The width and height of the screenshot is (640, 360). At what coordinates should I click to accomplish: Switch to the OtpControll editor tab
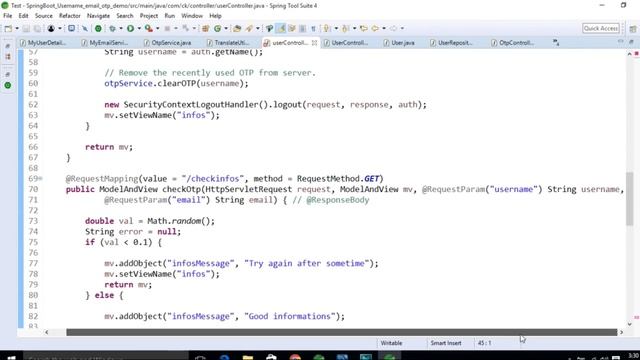point(513,42)
